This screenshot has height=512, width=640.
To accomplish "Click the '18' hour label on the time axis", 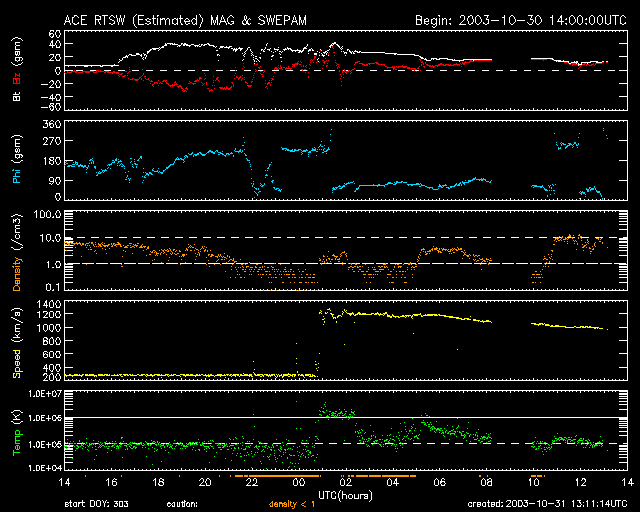I will [x=158, y=483].
